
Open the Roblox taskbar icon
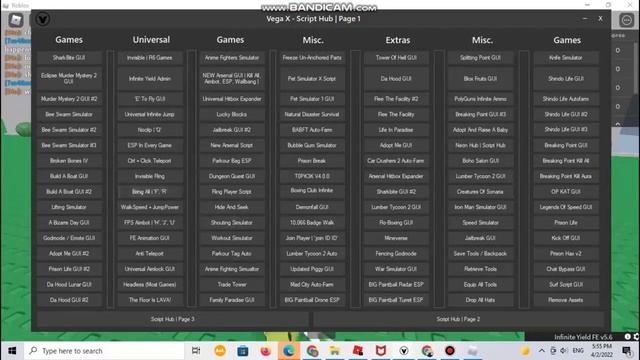[358, 351]
